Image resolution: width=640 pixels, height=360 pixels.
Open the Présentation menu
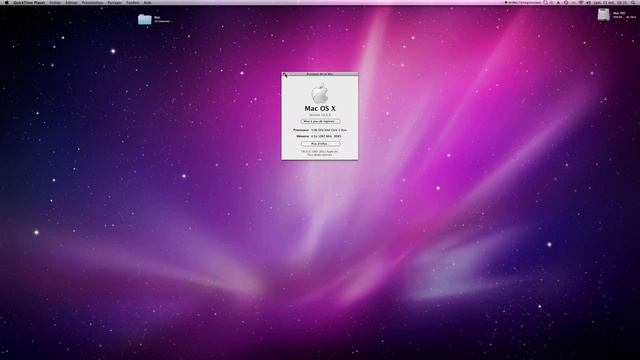[93, 2]
